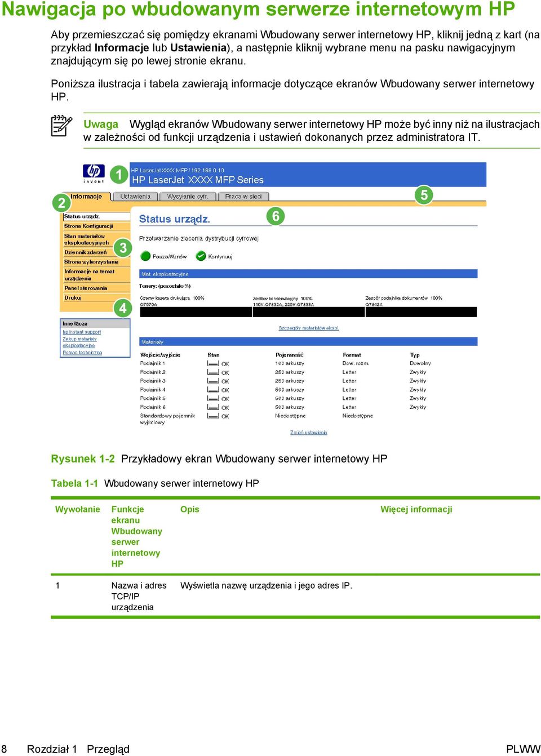Click the Materiały section header
This screenshot has width=541, height=756.
click(308, 341)
